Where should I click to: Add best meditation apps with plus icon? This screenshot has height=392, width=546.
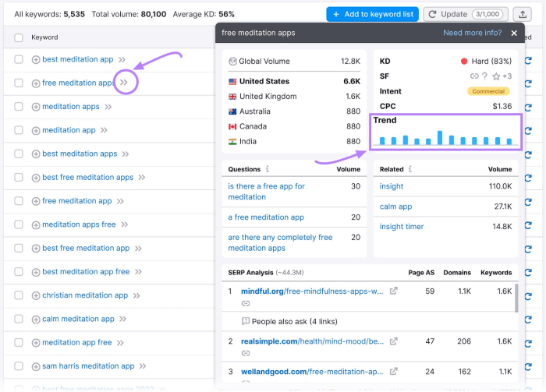click(x=36, y=154)
